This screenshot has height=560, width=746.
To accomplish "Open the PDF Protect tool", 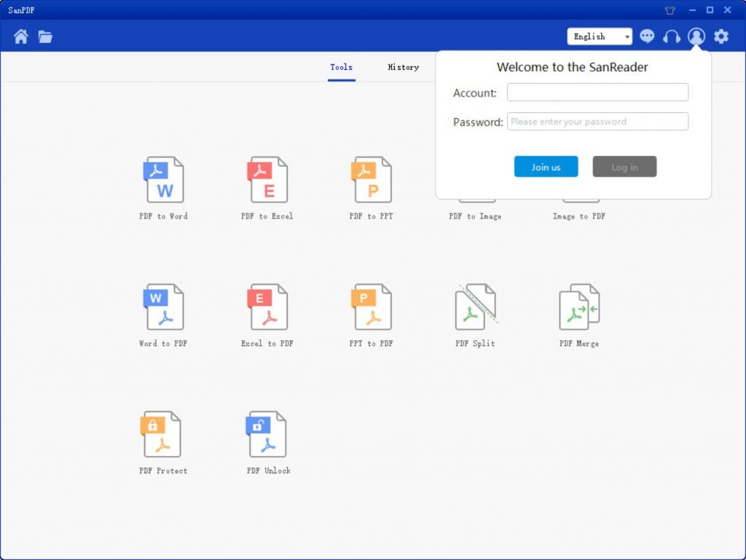I will [163, 443].
